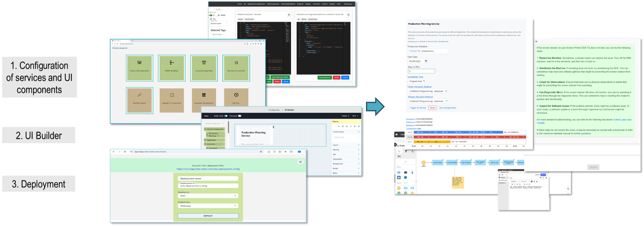Open the calendar picker for Start Date
Image resolution: width=644 pixels, height=226 pixels.
(x=426, y=61)
